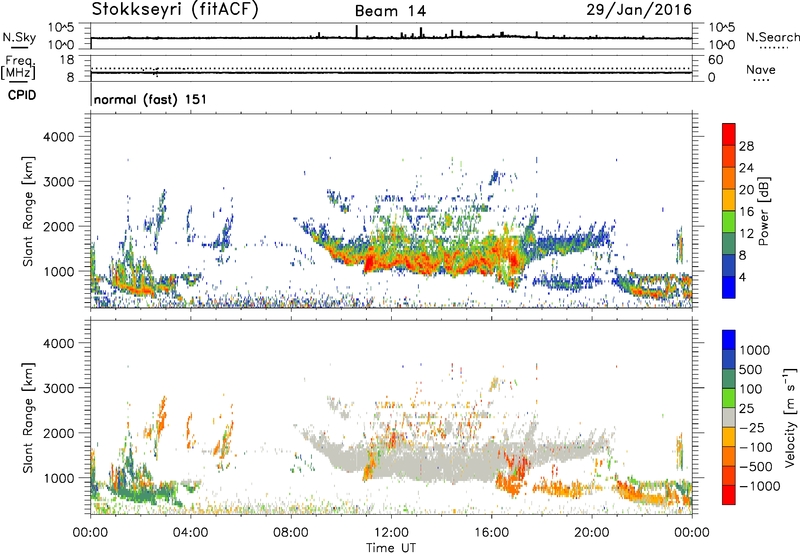800x554 pixels.
Task: Click the -1000 label on velocity colorbar
Action: (x=759, y=486)
